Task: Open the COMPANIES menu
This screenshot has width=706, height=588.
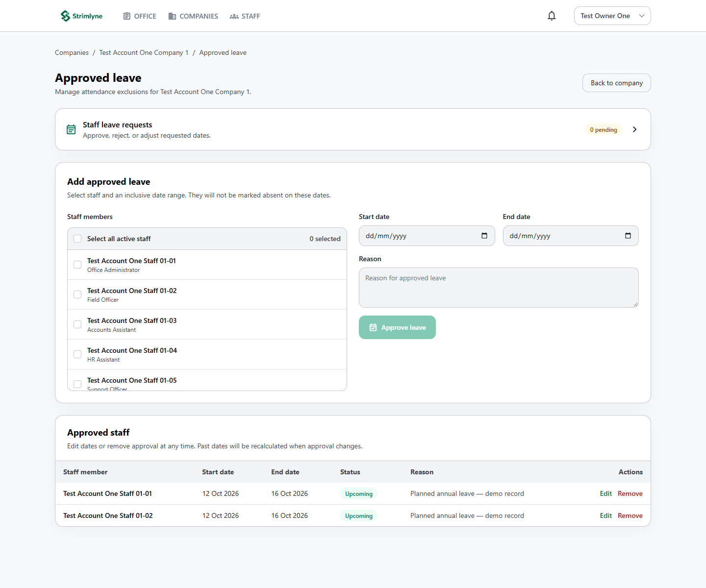Action: 193,16
